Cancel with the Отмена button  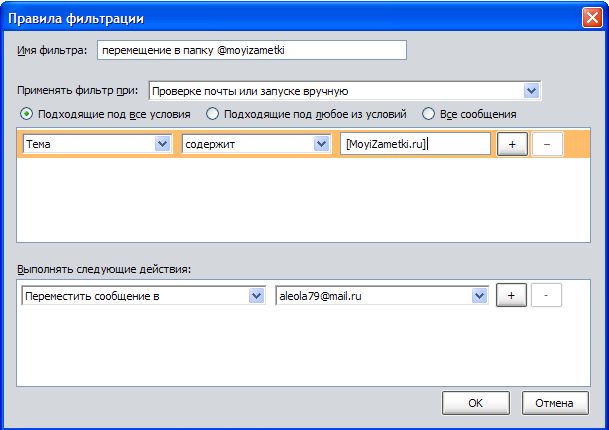click(x=555, y=403)
